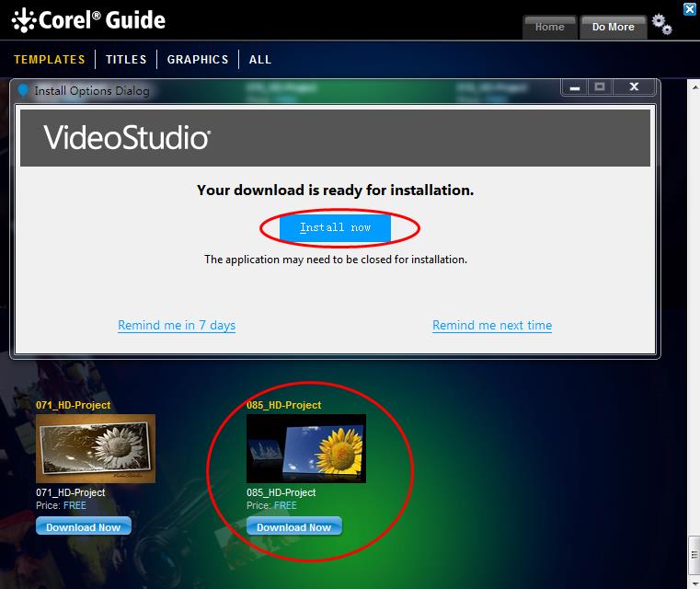The width and height of the screenshot is (700, 589).
Task: Select the GRAPHICS category
Action: [198, 60]
